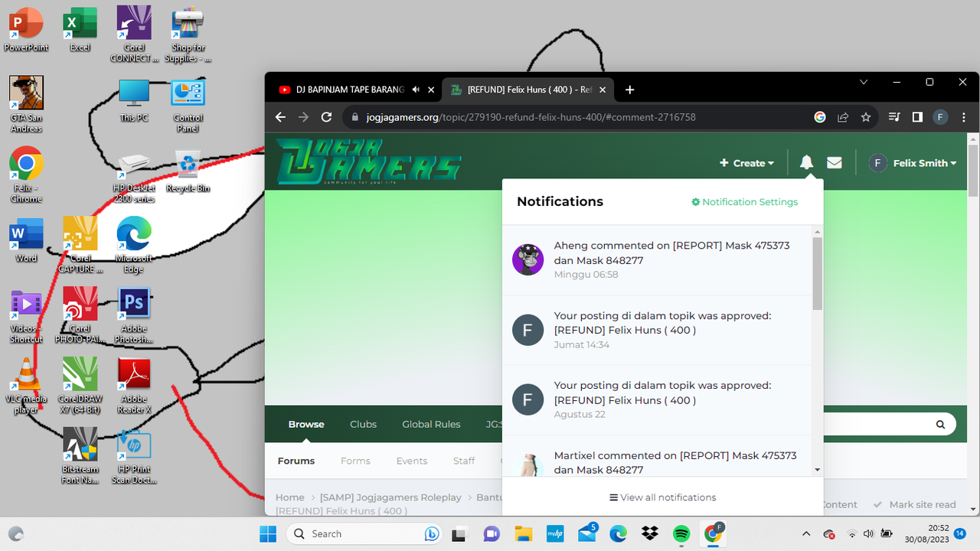Open Spotify from the taskbar
Screen dimensions: 980x551
click(x=681, y=533)
